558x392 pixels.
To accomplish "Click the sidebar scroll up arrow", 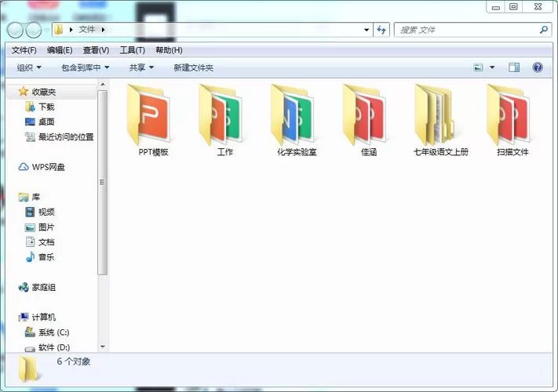I will [x=103, y=85].
